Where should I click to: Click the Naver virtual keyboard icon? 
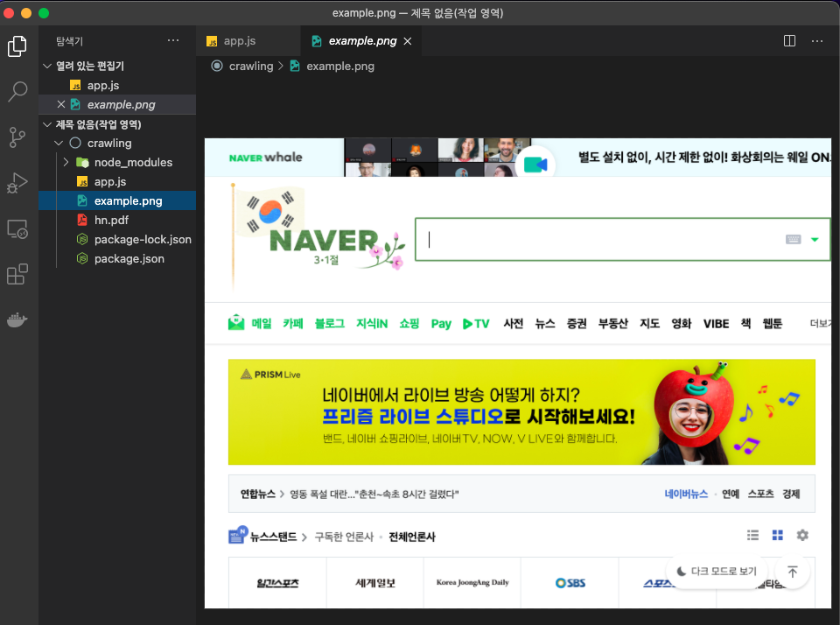pyautogui.click(x=793, y=239)
